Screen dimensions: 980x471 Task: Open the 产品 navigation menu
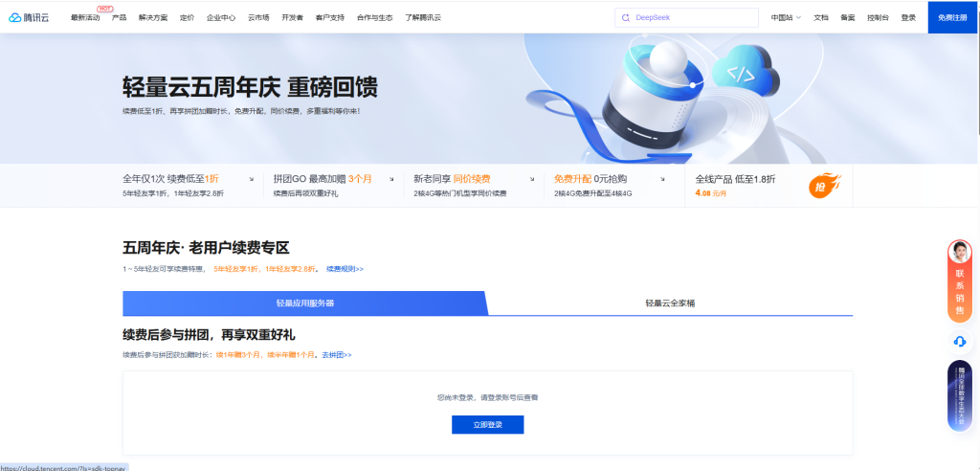point(119,17)
